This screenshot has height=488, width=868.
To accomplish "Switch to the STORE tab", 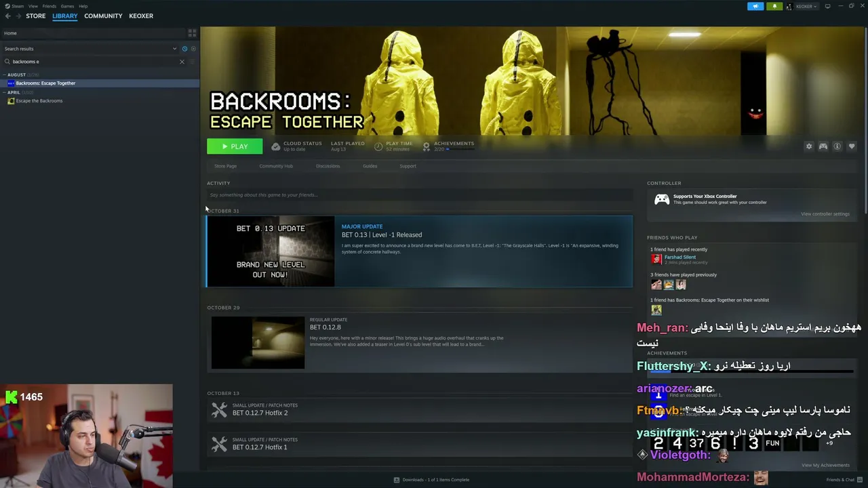I will pos(36,16).
